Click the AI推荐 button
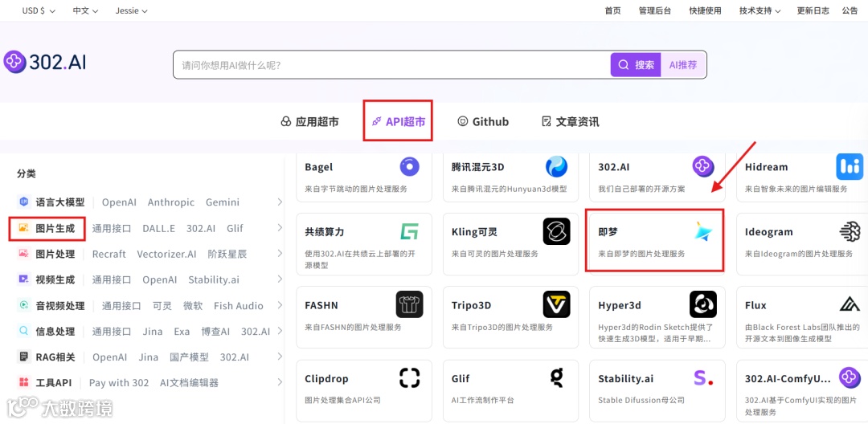 [684, 65]
